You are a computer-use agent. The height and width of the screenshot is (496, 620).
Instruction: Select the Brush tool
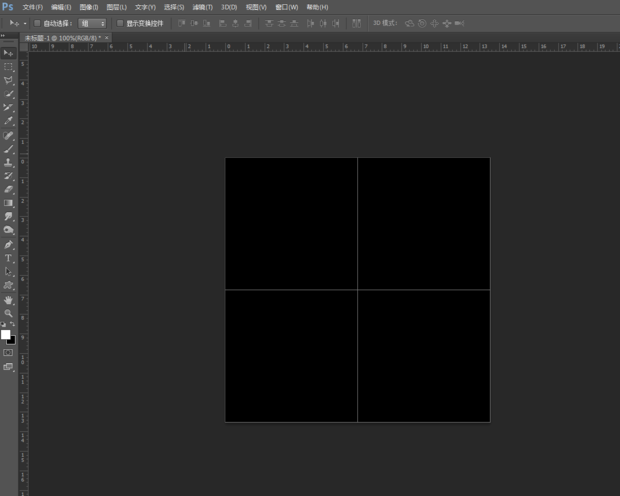(8, 148)
